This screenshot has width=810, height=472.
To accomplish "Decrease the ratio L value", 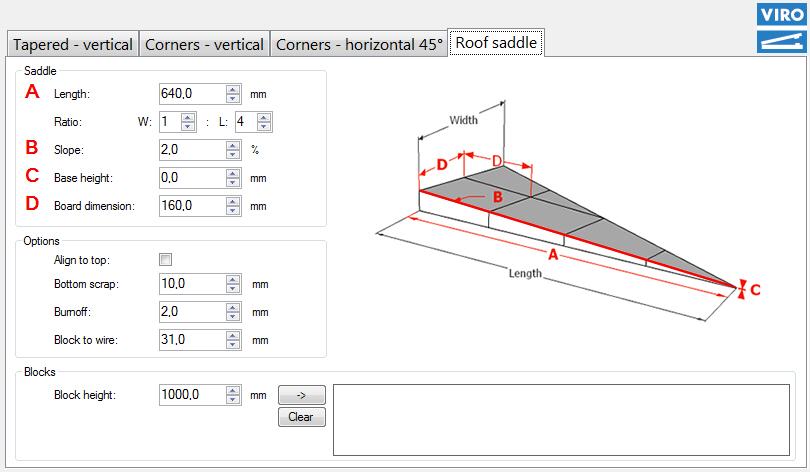I will (x=264, y=127).
